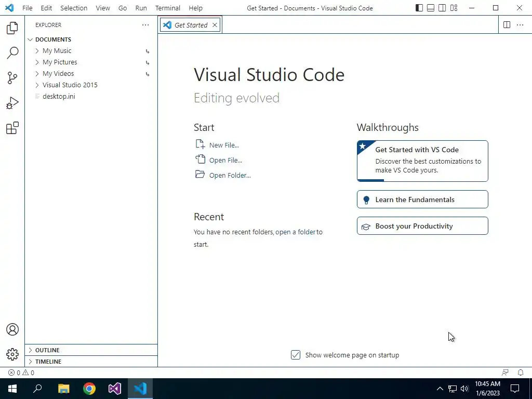Open Google Chrome from the taskbar
The image size is (532, 399).
89,389
